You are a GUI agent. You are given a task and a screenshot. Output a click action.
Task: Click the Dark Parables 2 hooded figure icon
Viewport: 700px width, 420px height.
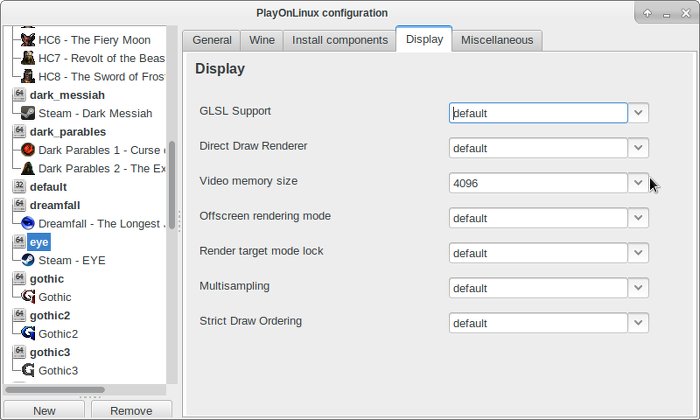pyautogui.click(x=28, y=168)
